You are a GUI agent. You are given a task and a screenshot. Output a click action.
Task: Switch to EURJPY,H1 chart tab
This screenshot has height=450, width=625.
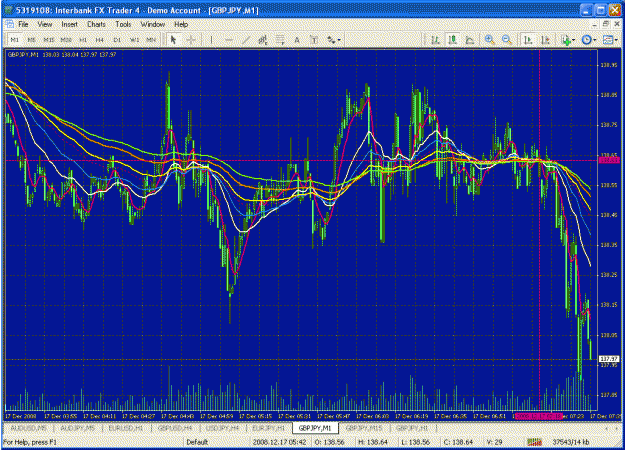[269, 428]
